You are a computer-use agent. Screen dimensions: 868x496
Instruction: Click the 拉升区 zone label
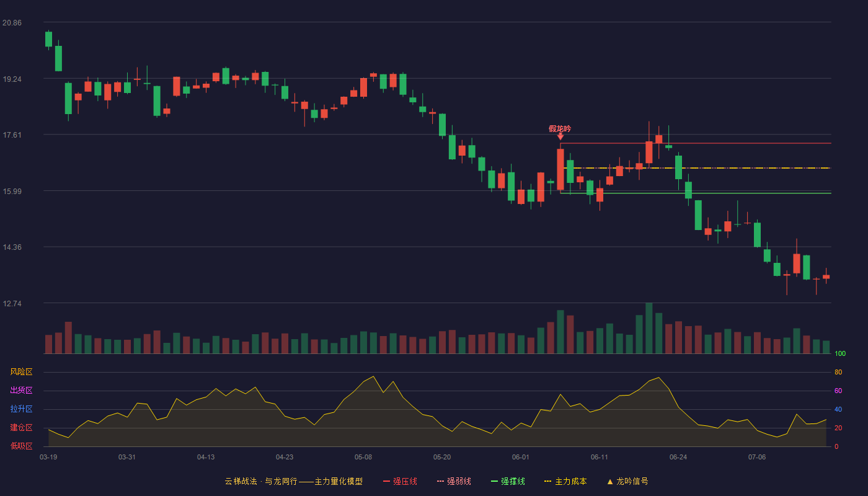[x=21, y=409]
